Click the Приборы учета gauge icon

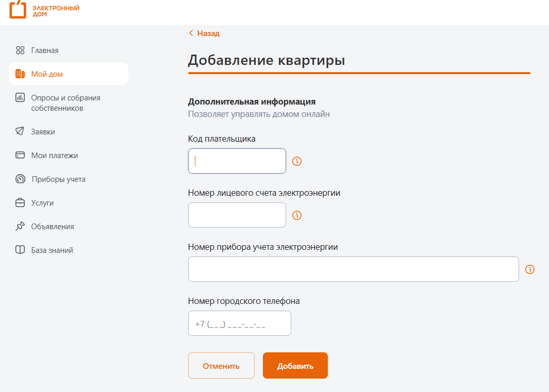pos(20,179)
